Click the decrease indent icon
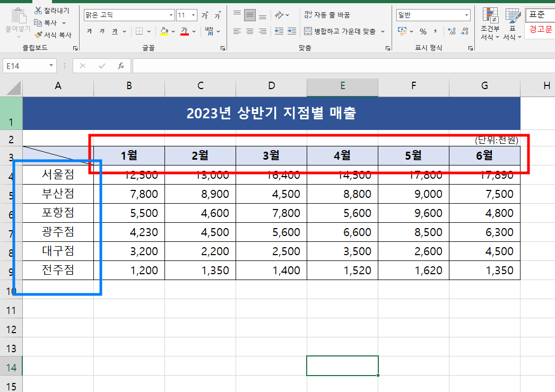The image size is (555, 392). pos(279,31)
